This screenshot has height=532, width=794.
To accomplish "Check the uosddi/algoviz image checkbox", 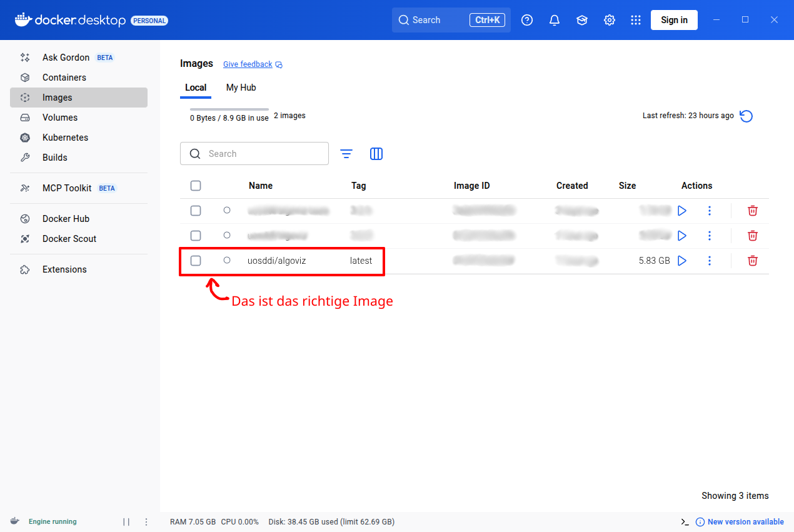I will click(196, 261).
